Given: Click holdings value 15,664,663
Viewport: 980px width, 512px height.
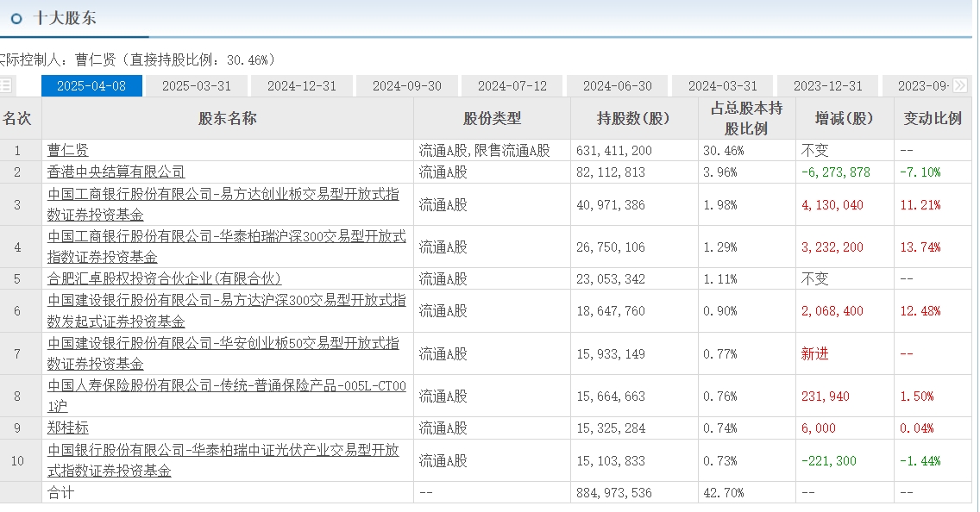Looking at the screenshot, I should click(x=611, y=396).
